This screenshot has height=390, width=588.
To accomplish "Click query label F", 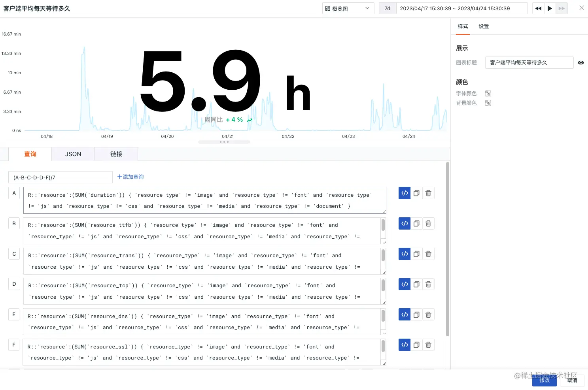I will 14,345.
